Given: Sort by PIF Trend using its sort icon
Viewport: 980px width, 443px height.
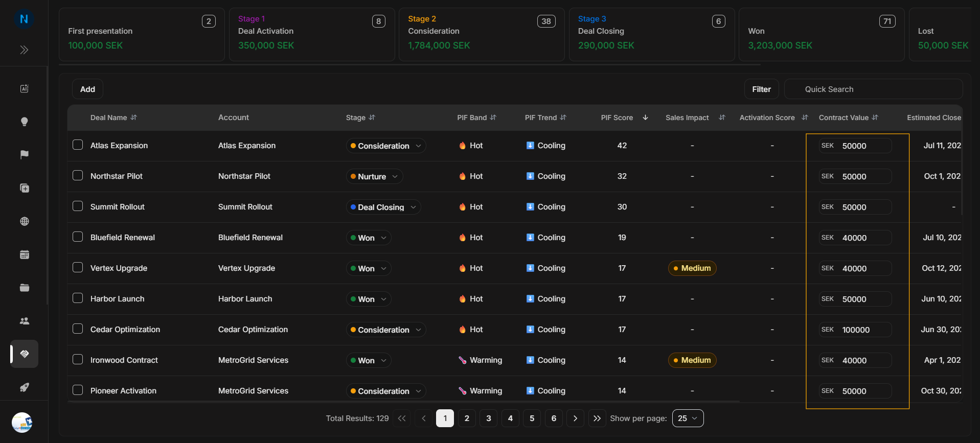Looking at the screenshot, I should click(563, 118).
